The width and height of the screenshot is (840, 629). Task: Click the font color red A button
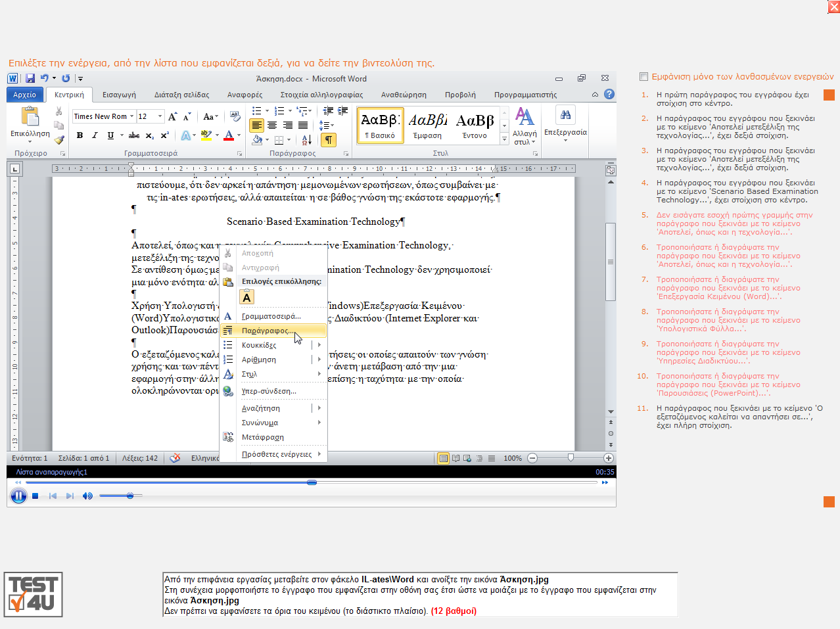click(229, 135)
